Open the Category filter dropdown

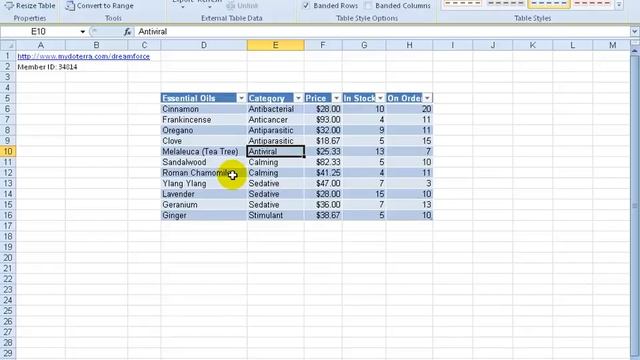298,98
